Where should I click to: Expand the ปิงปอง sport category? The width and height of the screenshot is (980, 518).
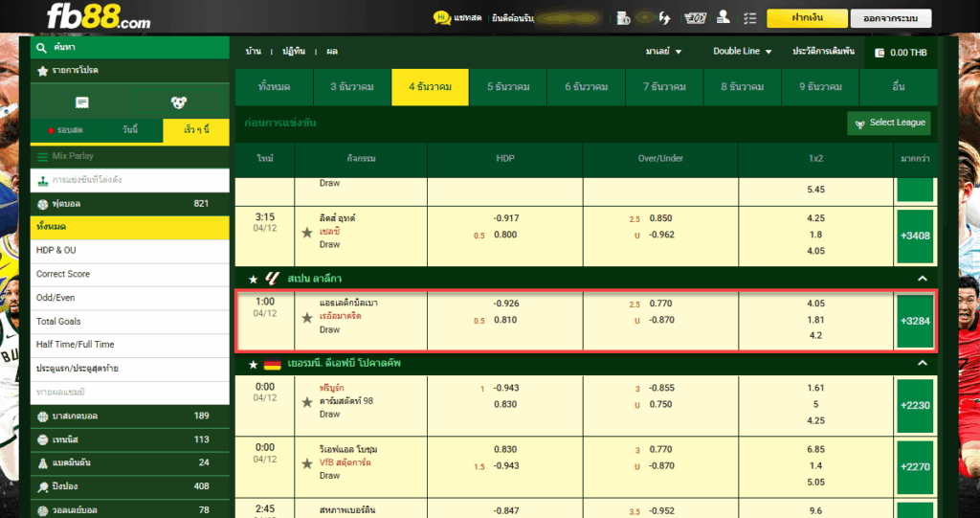(x=129, y=486)
